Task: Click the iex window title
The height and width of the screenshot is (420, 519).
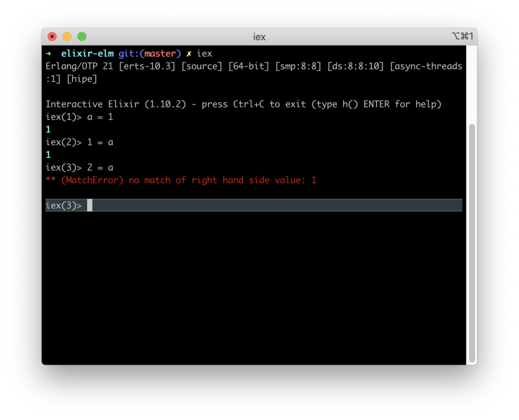Action: (259, 37)
